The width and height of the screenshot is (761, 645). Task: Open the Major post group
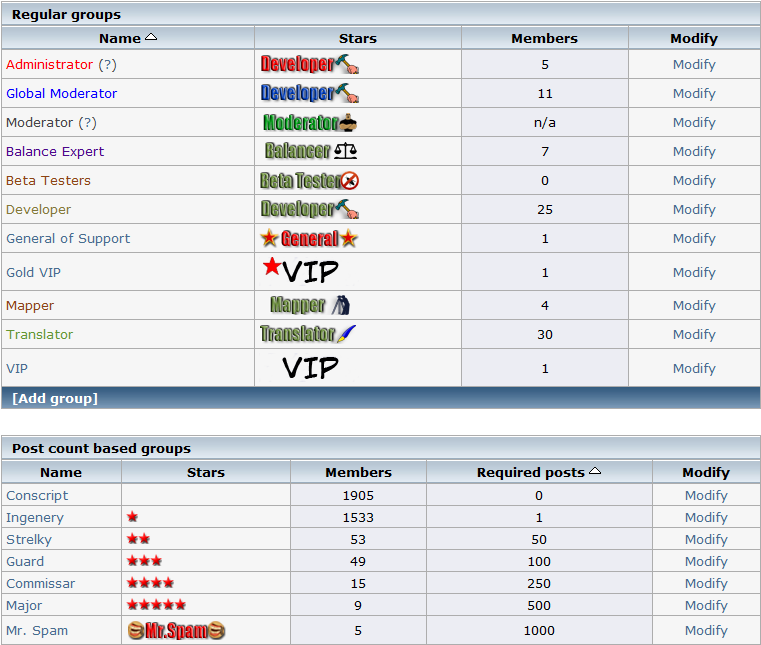click(x=24, y=606)
